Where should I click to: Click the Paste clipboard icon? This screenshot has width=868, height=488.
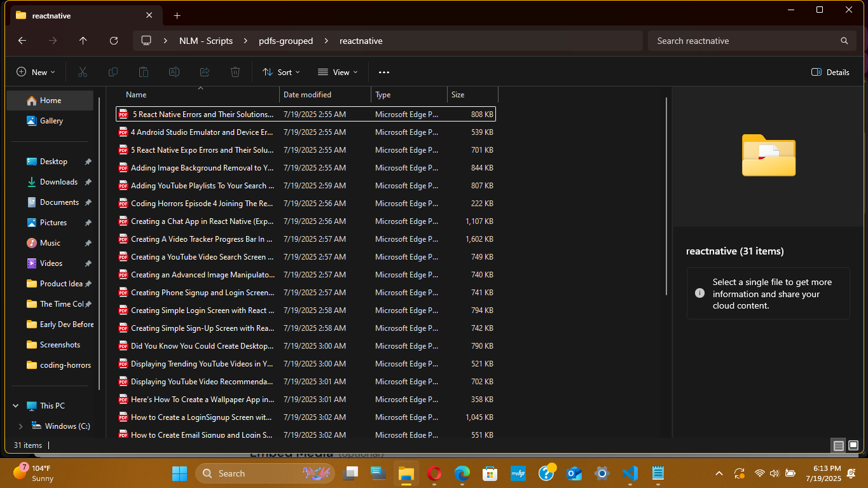tap(143, 72)
